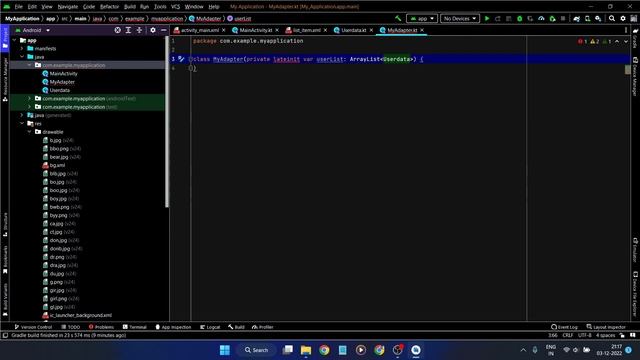Viewport: 640px width, 360px height.
Task: Collapse the java folder
Action: pos(22,57)
